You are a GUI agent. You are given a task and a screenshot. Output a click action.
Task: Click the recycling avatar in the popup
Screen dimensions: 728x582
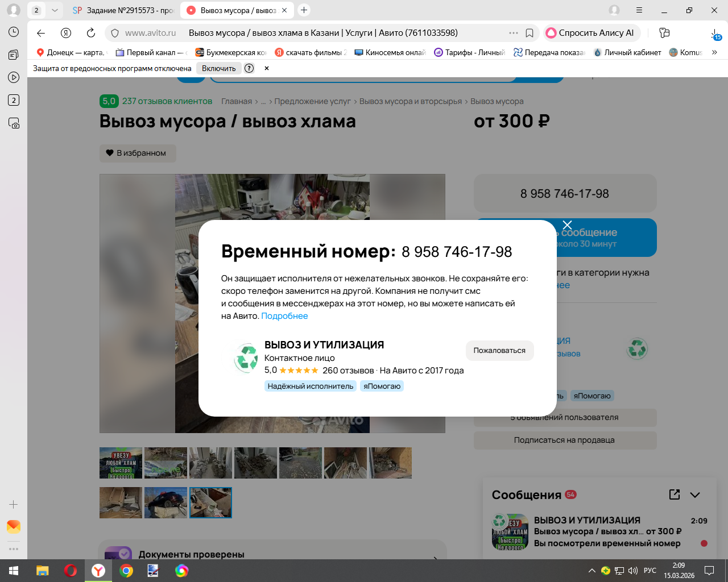pos(247,357)
